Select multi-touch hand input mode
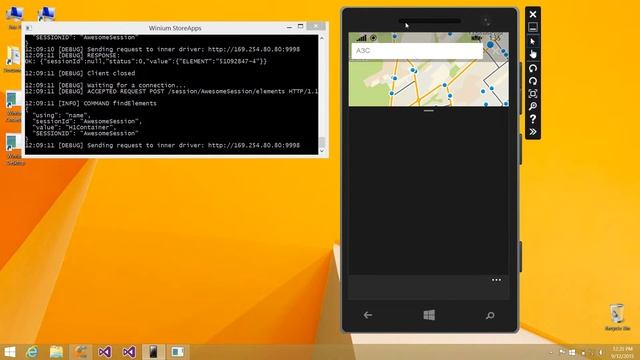Viewport: 640px width, 360px height. click(x=533, y=54)
